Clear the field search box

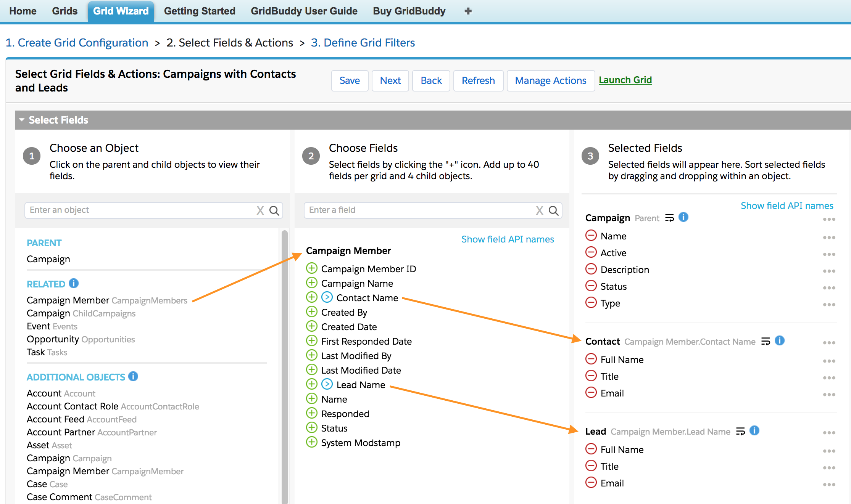tap(540, 210)
